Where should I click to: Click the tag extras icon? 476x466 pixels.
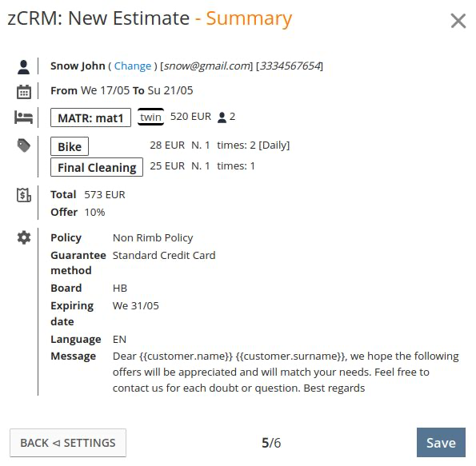coord(24,145)
